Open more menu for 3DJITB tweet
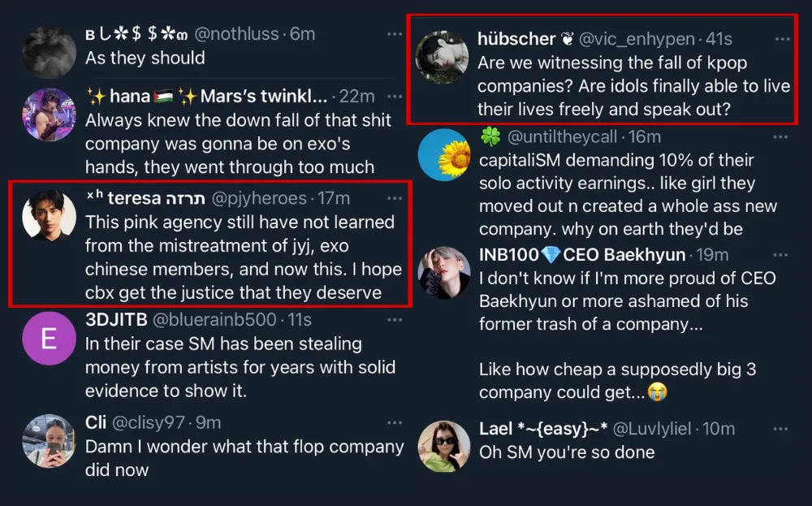Viewport: 812px width, 506px height. click(x=394, y=320)
